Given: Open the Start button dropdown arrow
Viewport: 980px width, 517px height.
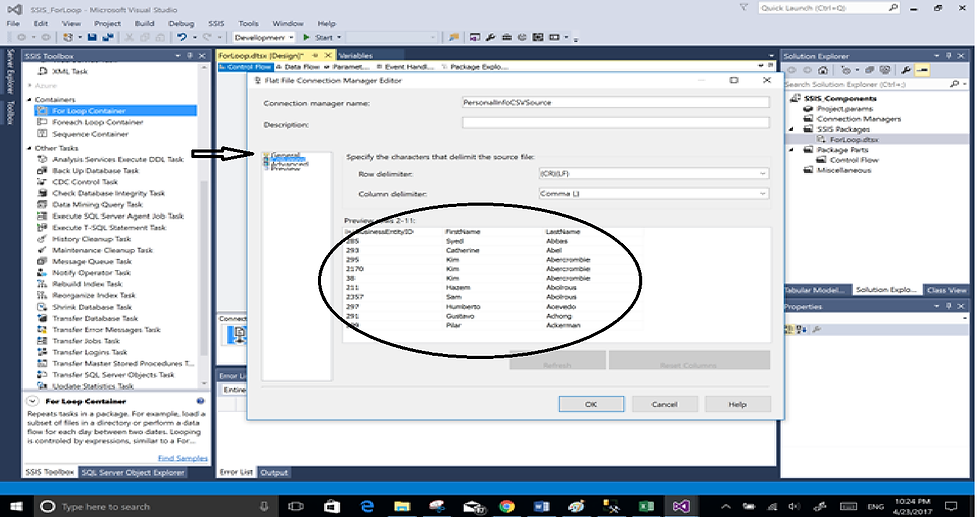Looking at the screenshot, I should 339,38.
